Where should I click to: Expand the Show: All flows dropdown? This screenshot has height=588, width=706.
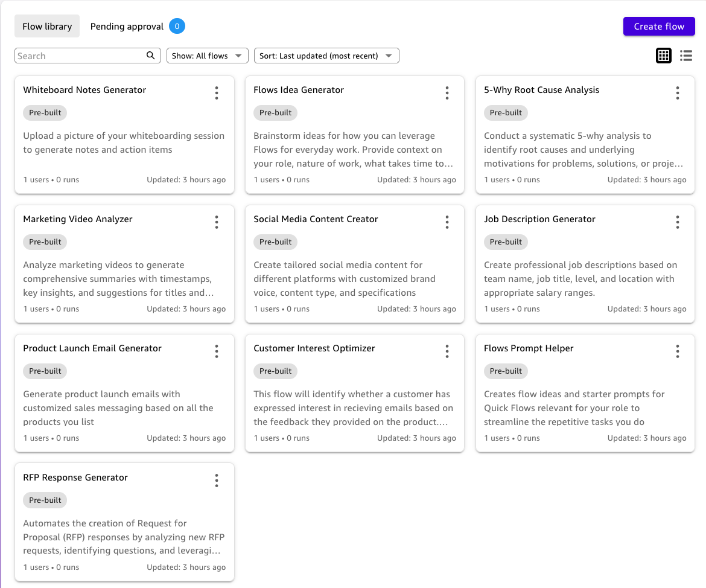[207, 56]
